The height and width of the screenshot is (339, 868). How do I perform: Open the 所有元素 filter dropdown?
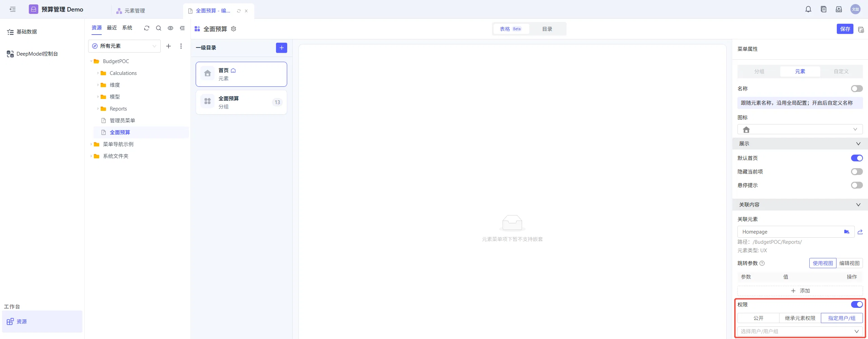(x=124, y=46)
